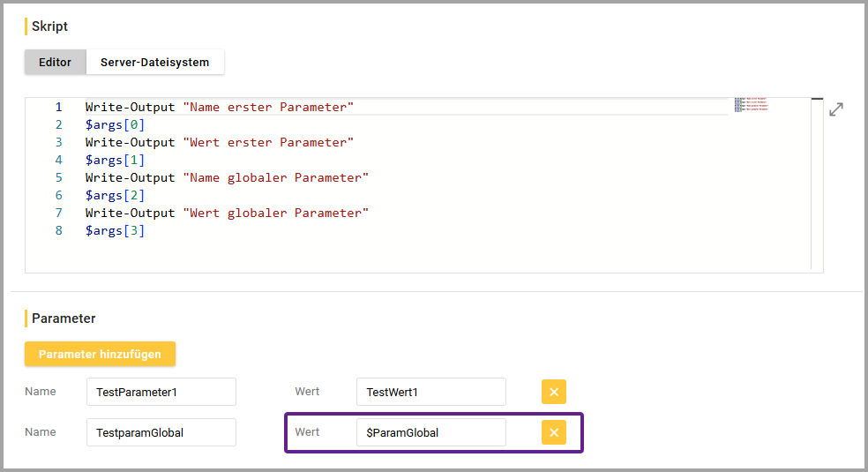
Task: Click the $args[1] code line
Action: coord(115,160)
